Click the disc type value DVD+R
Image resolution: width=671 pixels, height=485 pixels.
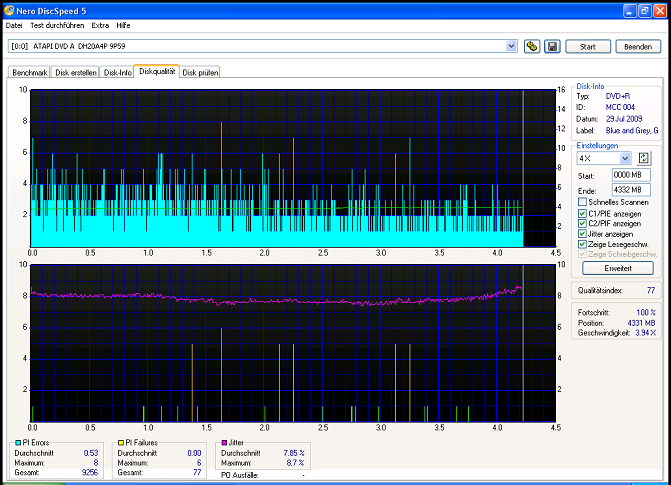pos(618,96)
